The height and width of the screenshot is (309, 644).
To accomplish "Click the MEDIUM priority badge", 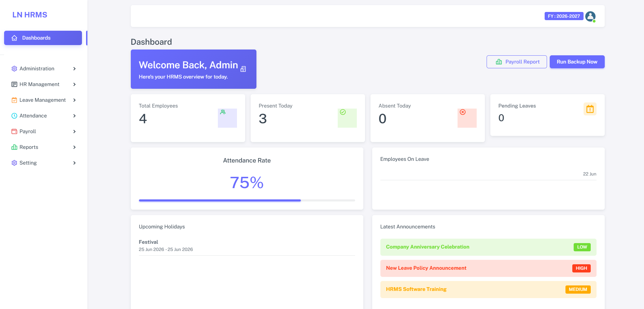I will tap(578, 290).
